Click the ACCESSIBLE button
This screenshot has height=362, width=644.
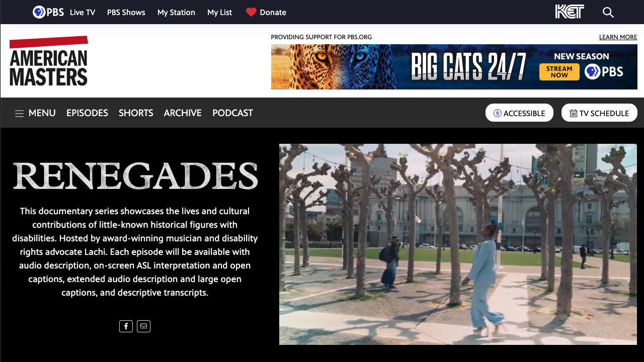coord(519,113)
